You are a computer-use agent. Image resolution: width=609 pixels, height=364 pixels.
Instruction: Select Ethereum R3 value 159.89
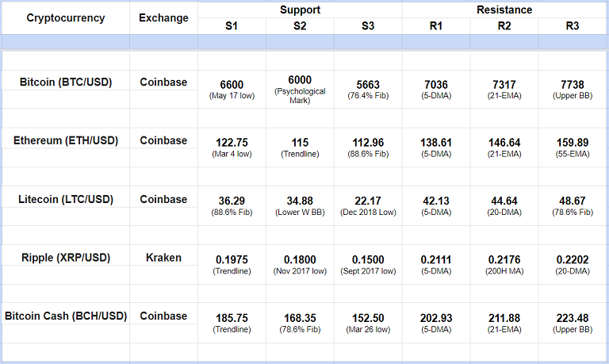(x=573, y=143)
